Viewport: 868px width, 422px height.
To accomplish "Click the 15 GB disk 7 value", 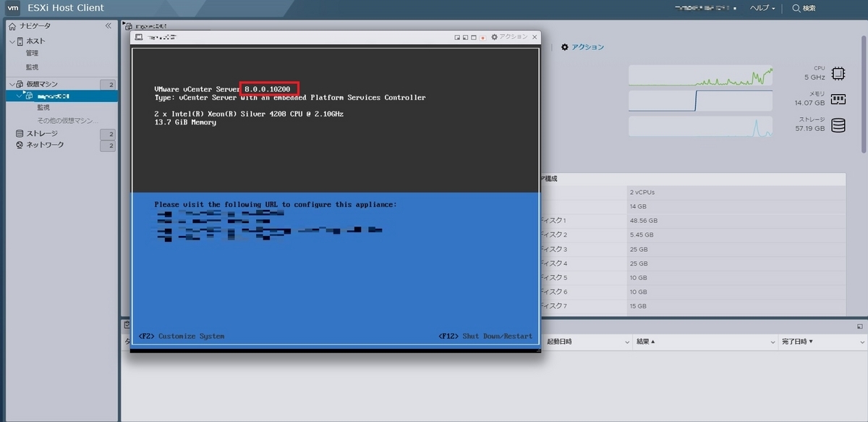I will 638,306.
